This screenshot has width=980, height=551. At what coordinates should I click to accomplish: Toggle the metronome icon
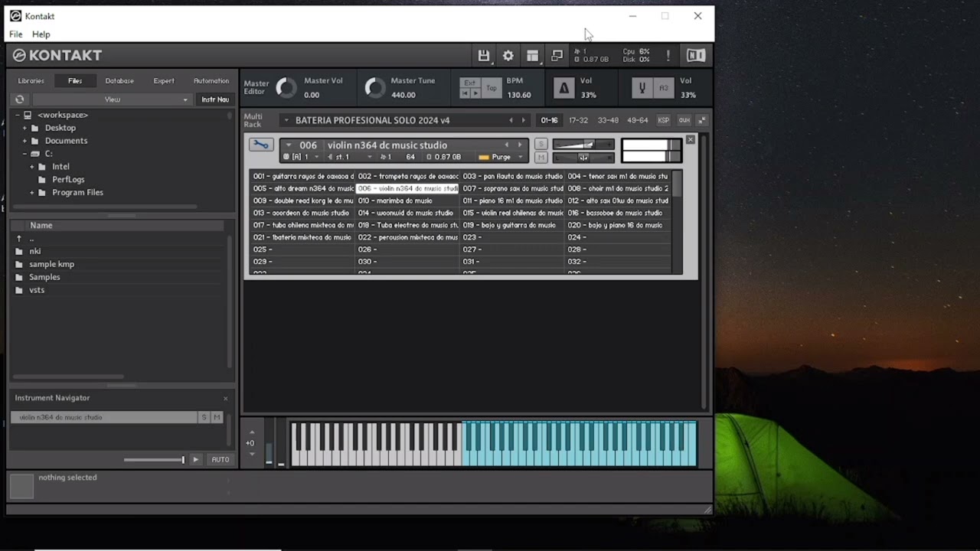tap(564, 88)
